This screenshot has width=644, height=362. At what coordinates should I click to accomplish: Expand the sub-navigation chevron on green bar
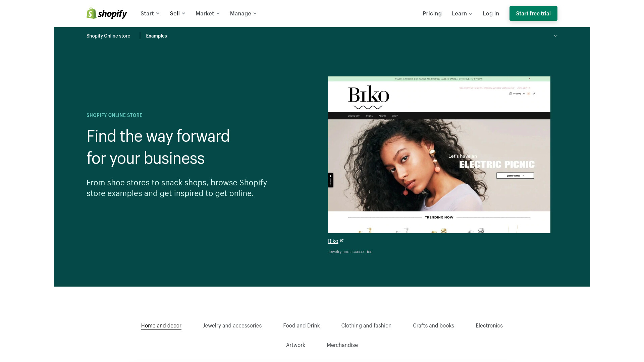(556, 36)
